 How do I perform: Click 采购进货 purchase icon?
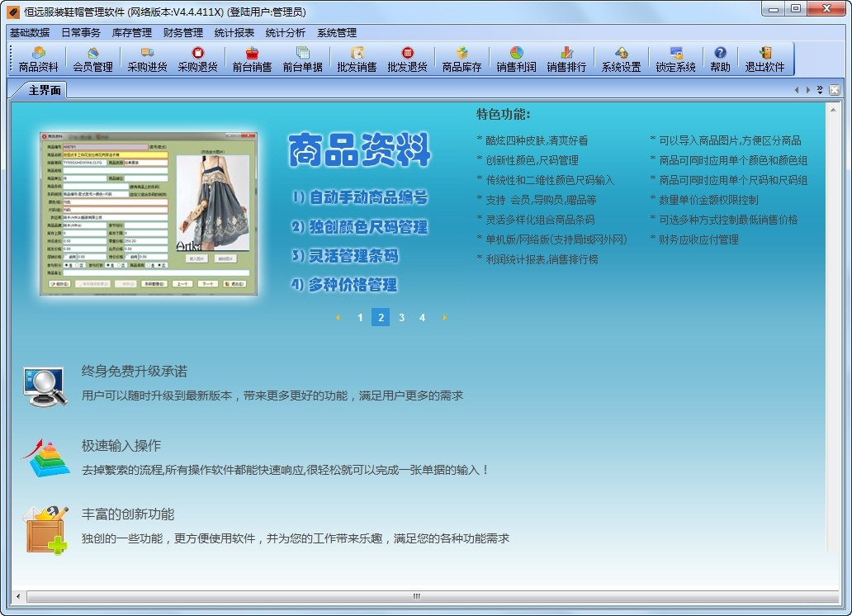[x=147, y=59]
